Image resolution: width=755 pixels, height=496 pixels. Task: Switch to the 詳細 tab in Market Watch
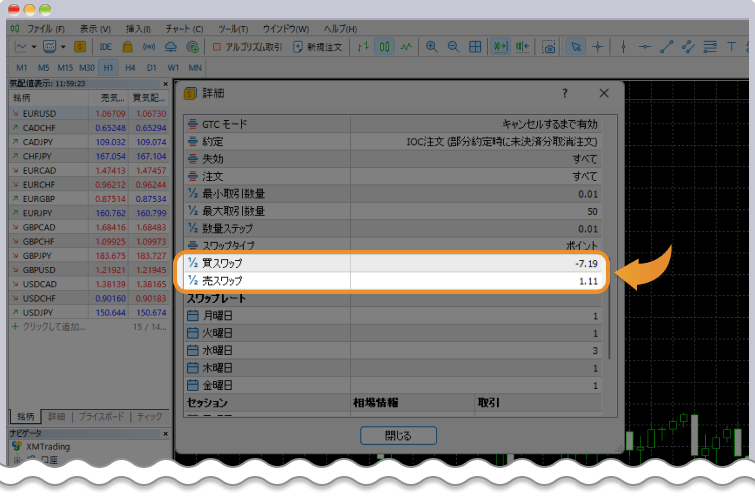pyautogui.click(x=56, y=417)
